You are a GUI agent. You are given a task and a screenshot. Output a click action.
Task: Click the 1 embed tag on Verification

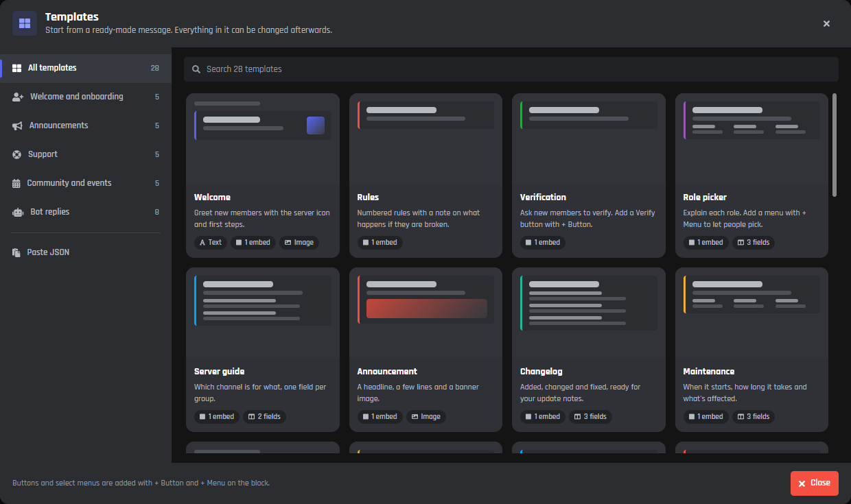click(x=543, y=243)
